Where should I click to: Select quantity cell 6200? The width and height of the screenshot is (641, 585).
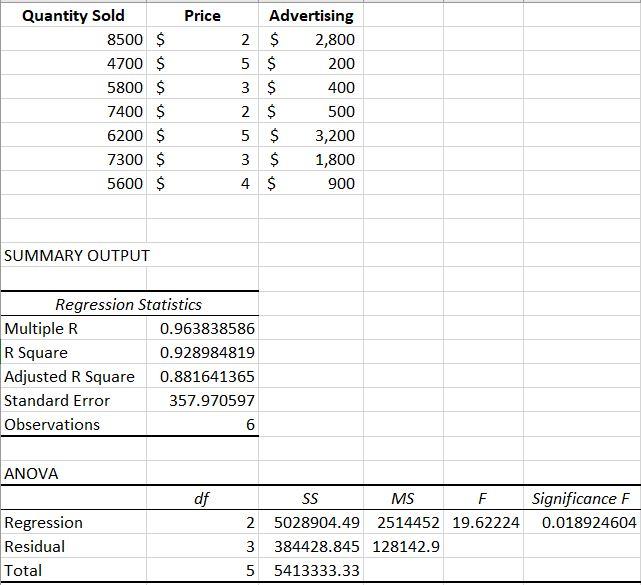73,135
